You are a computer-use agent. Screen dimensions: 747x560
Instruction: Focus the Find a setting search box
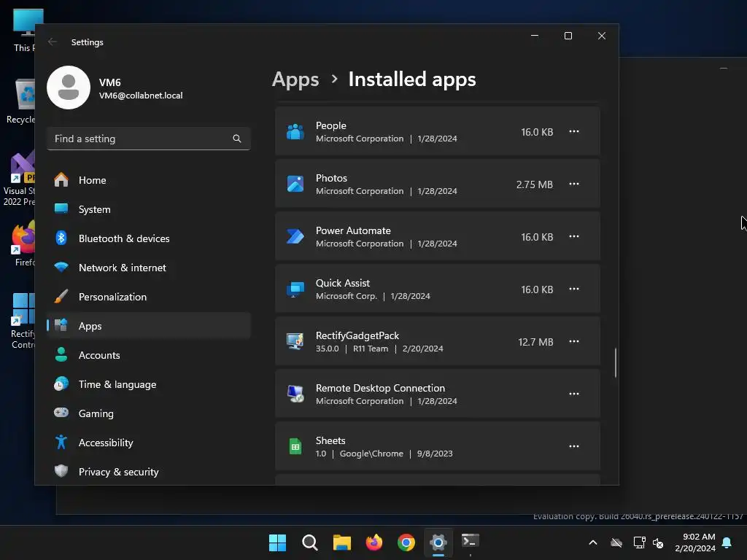[149, 139]
